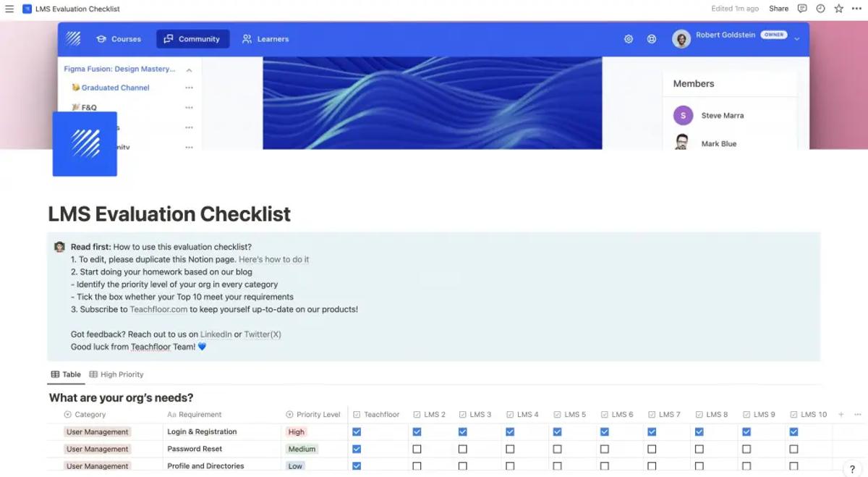Open the Learners tab in banner
Image resolution: width=868 pixels, height=477 pixels.
265,39
